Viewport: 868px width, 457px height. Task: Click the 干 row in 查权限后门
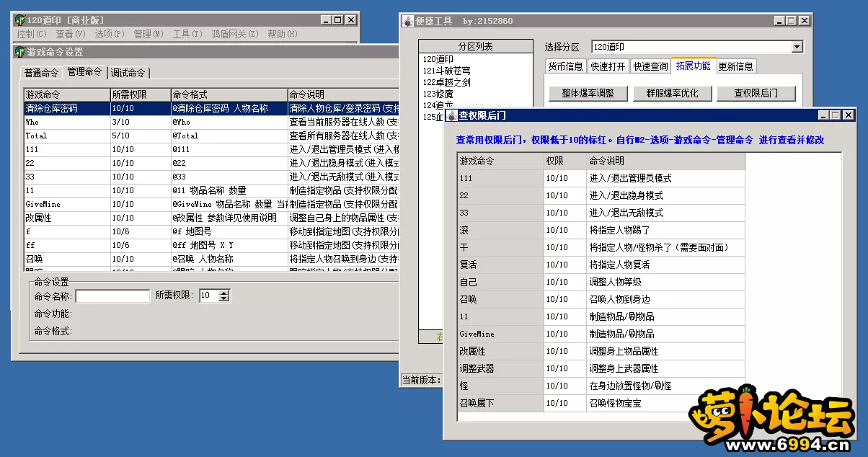pos(601,247)
